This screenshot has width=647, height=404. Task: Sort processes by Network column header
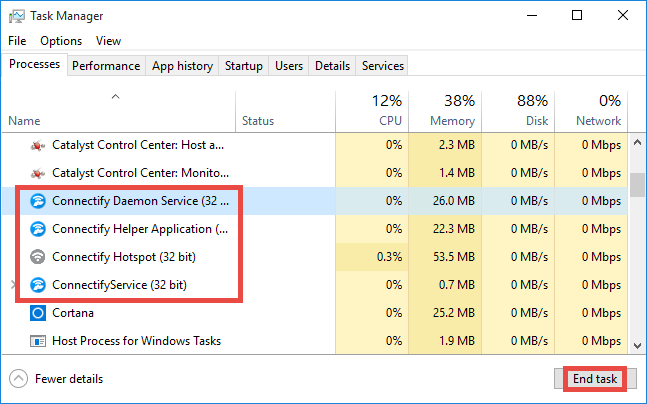tap(591, 111)
